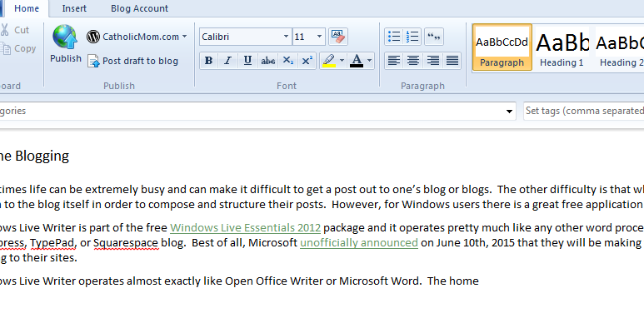This screenshot has width=644, height=333.
Task: Switch to the Insert tab
Action: coord(74,8)
